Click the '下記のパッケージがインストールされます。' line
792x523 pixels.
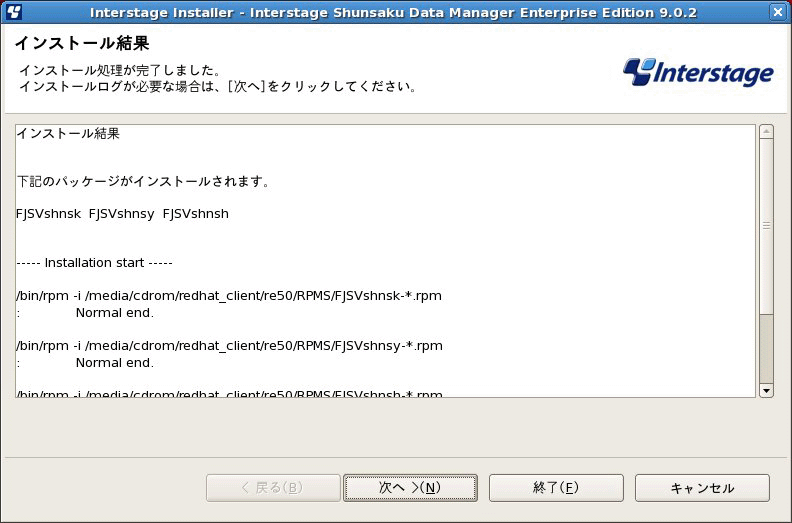pos(143,181)
